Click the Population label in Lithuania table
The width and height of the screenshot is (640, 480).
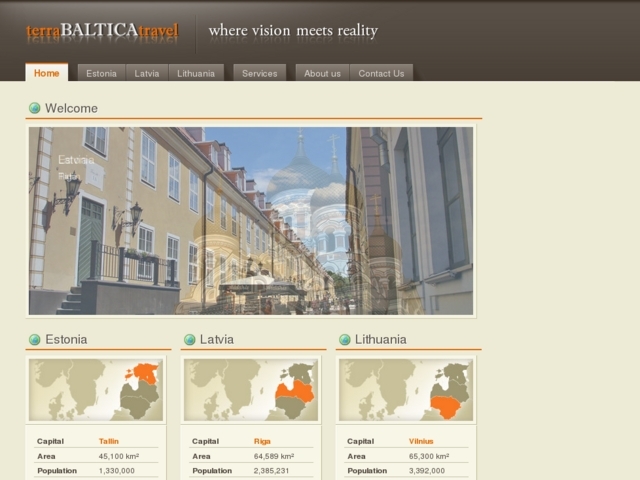pos(367,471)
